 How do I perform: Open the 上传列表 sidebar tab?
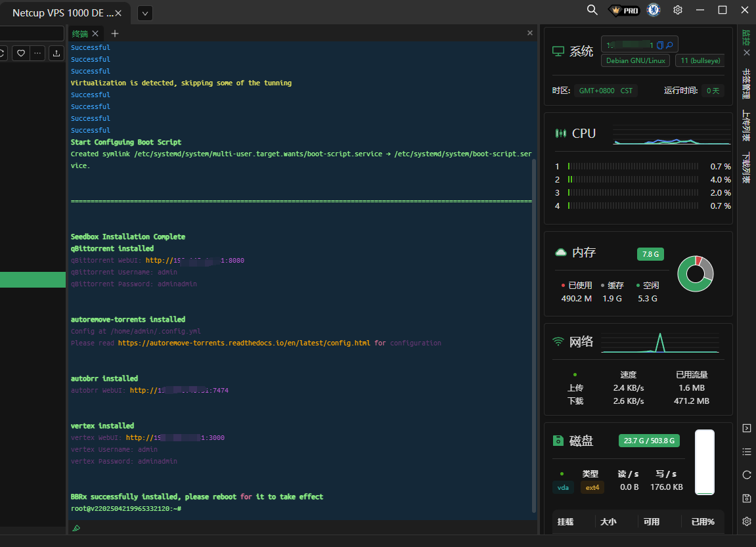tap(746, 126)
